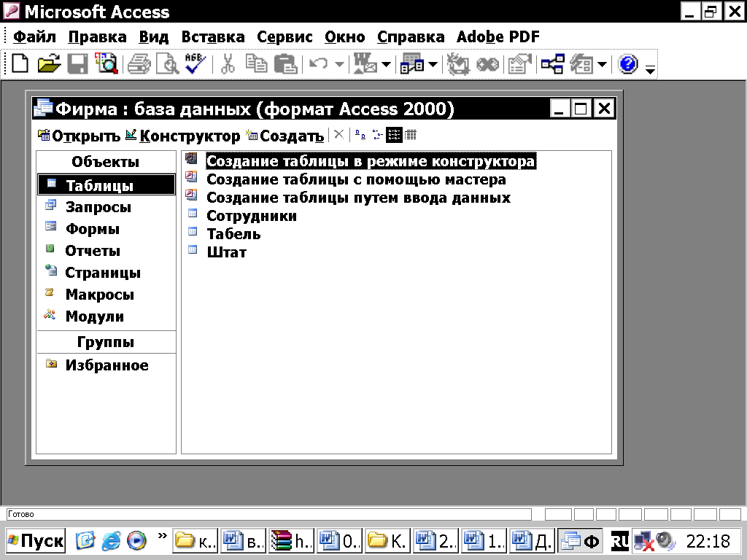The image size is (747, 560).
Task: Click the Пуск start button
Action: pyautogui.click(x=36, y=540)
